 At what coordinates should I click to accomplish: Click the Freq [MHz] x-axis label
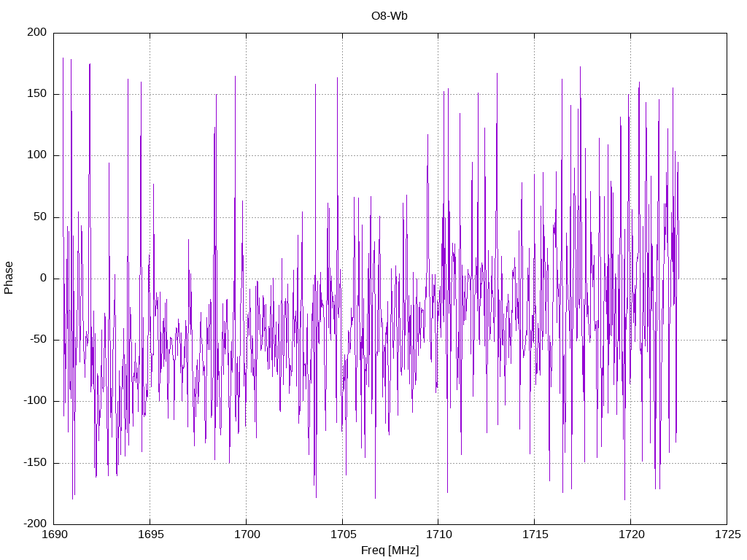tap(390, 551)
